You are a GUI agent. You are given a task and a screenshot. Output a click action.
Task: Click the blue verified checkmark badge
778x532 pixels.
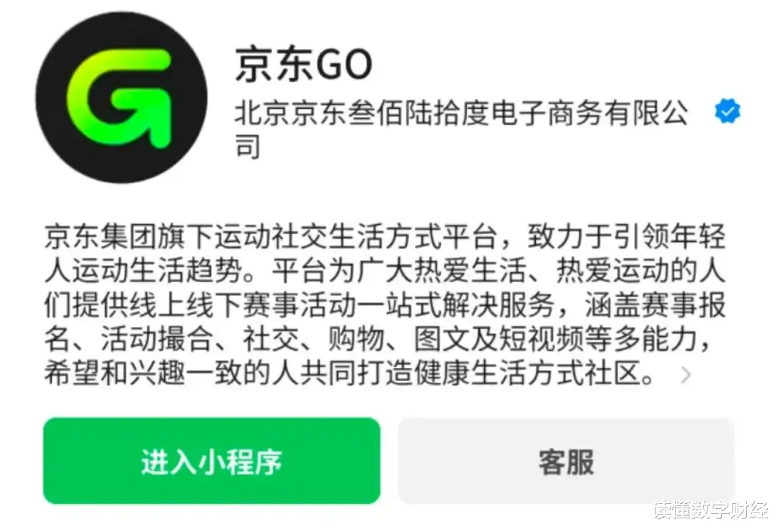point(727,112)
